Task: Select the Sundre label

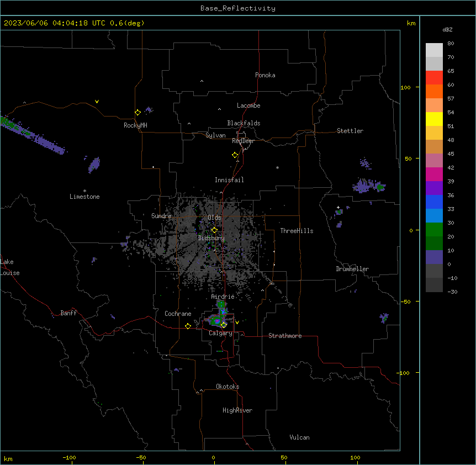Action: (161, 216)
